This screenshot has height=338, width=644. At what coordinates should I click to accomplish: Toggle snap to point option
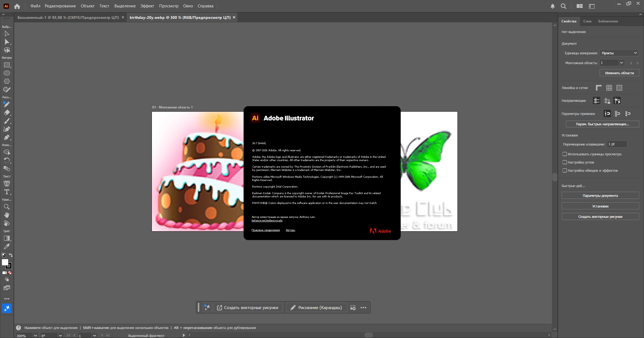607,114
